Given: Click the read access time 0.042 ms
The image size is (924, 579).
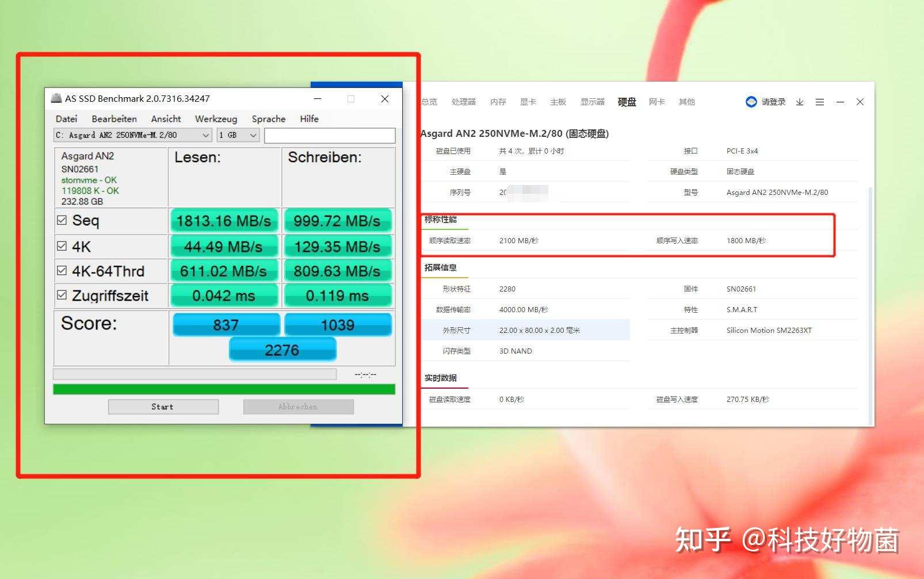Looking at the screenshot, I should pos(224,296).
